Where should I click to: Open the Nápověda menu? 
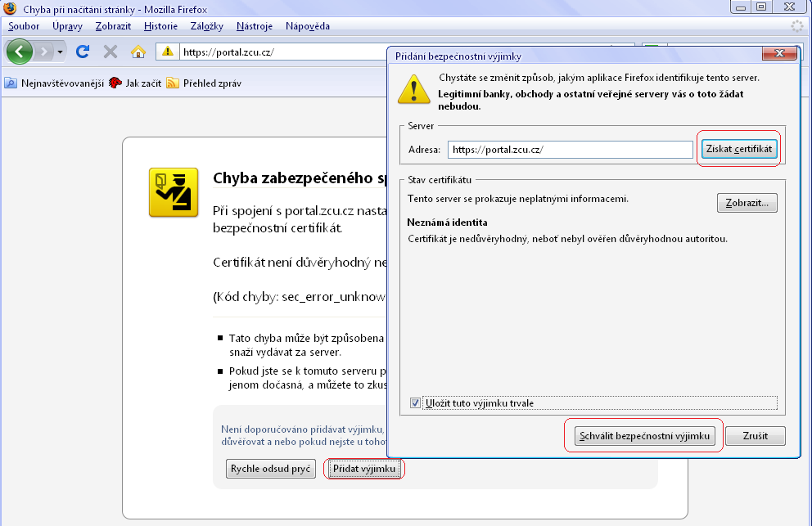308,26
